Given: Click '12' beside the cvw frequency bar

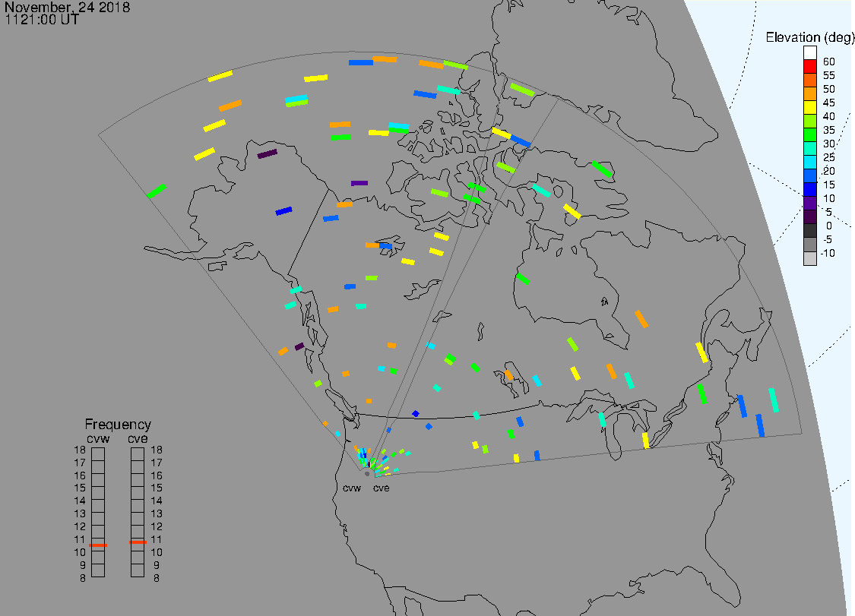Looking at the screenshot, I should (x=80, y=526).
